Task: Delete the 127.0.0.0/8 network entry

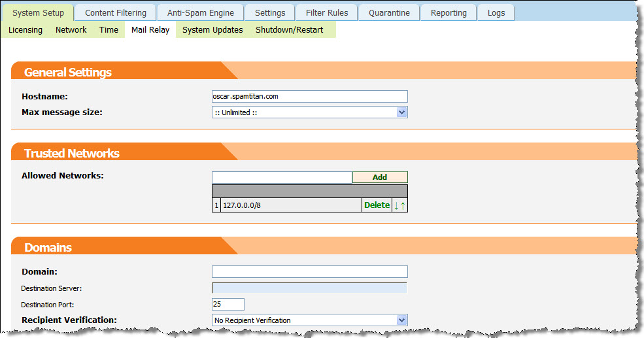Action: click(377, 205)
